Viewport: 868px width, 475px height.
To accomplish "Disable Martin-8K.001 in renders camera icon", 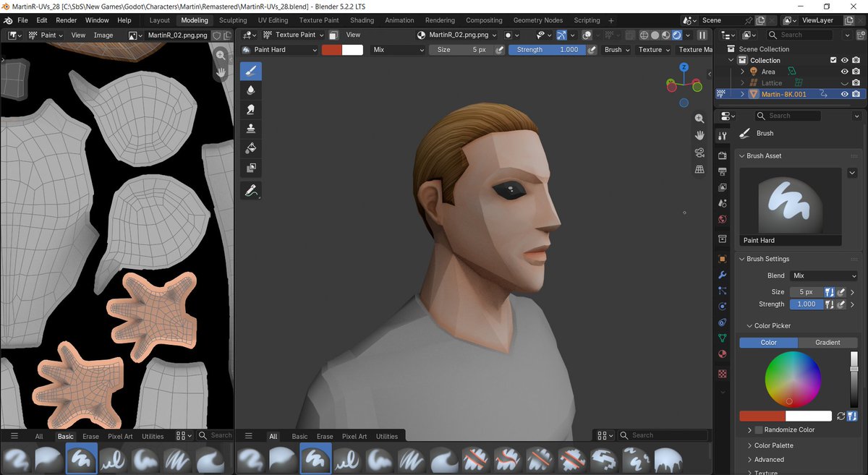I will click(x=856, y=94).
